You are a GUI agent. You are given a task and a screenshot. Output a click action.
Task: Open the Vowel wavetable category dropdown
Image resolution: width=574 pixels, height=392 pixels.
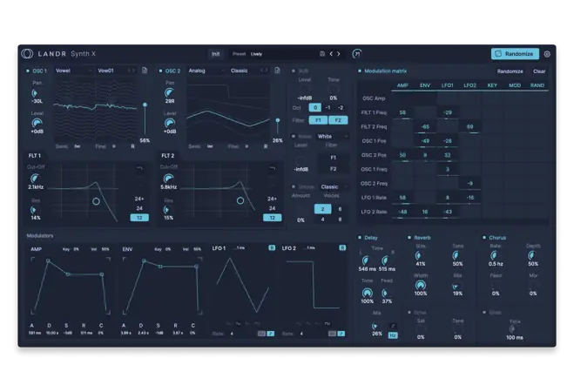(x=72, y=71)
